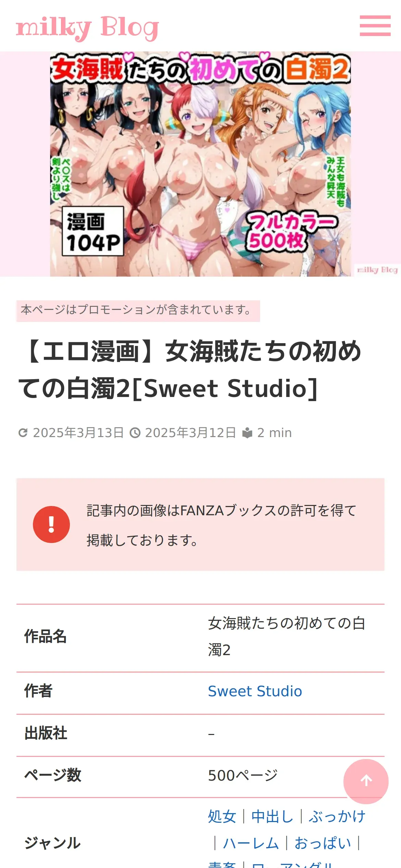
Task: Select the ぶっかけ genre link
Action: [x=337, y=816]
